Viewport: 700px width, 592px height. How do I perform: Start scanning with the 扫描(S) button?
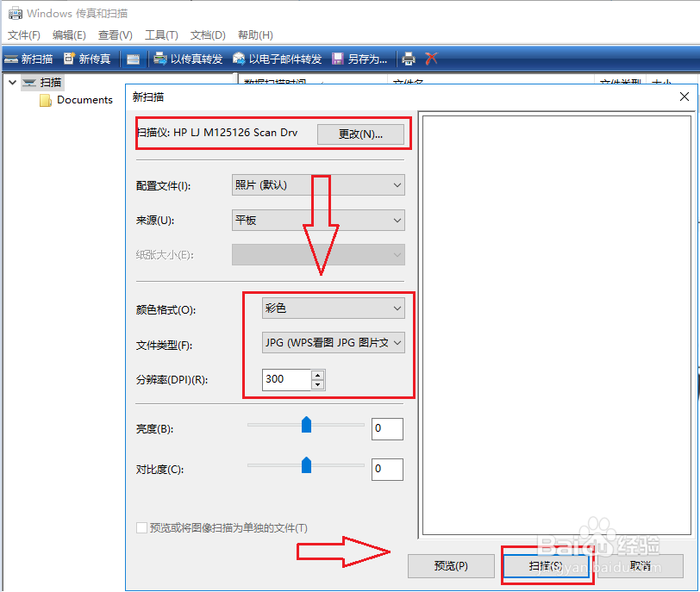coord(547,566)
